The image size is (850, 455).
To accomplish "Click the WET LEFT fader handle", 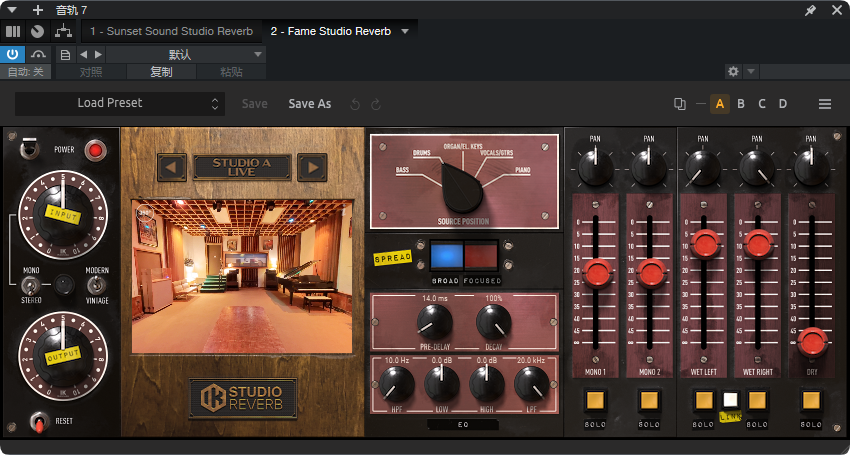I will [x=705, y=244].
